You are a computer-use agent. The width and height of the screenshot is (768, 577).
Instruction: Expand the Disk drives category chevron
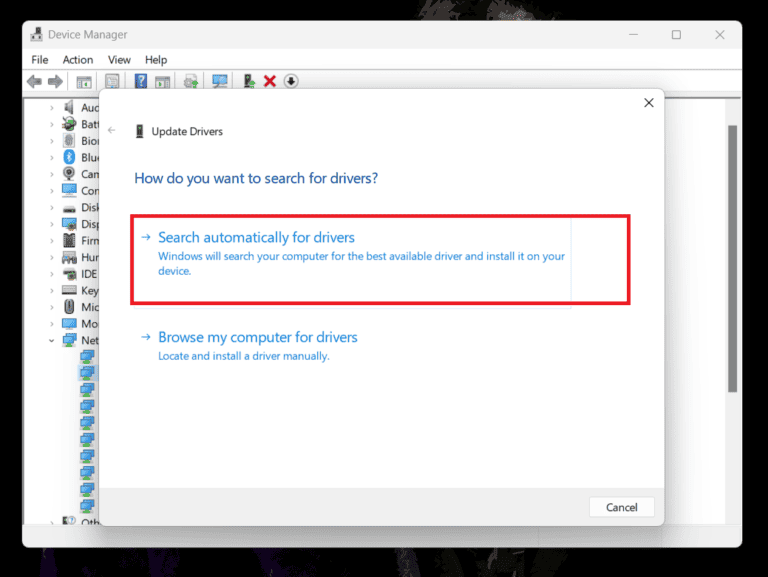click(52, 208)
